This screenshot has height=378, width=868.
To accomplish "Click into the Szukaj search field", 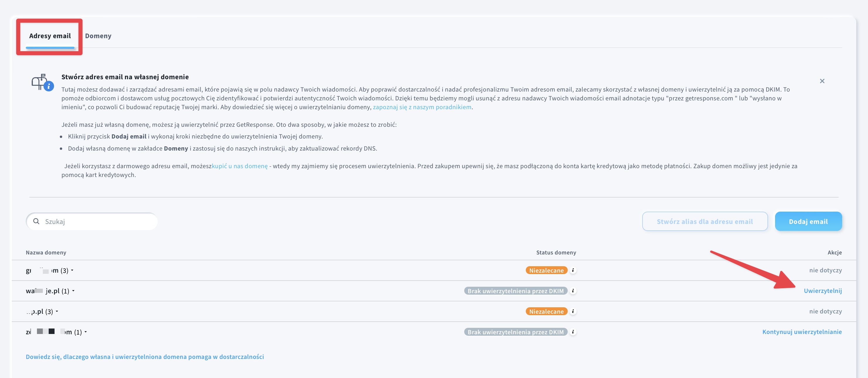I will [98, 221].
